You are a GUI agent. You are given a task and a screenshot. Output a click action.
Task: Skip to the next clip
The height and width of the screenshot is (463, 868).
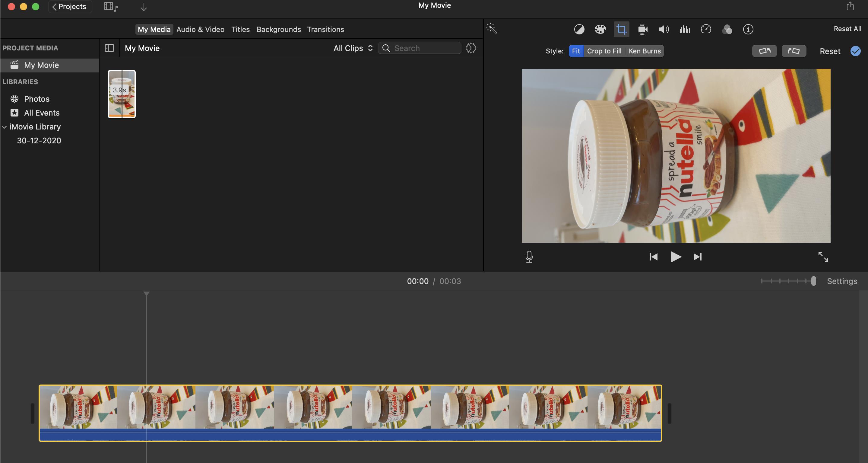click(698, 257)
